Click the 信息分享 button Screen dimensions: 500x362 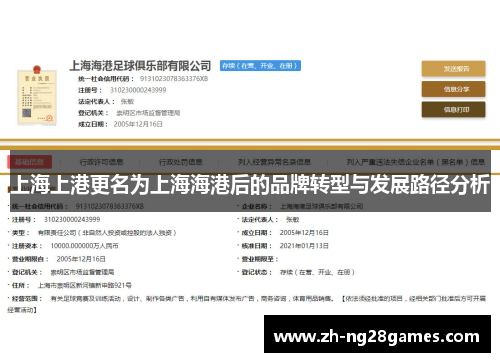[453, 89]
